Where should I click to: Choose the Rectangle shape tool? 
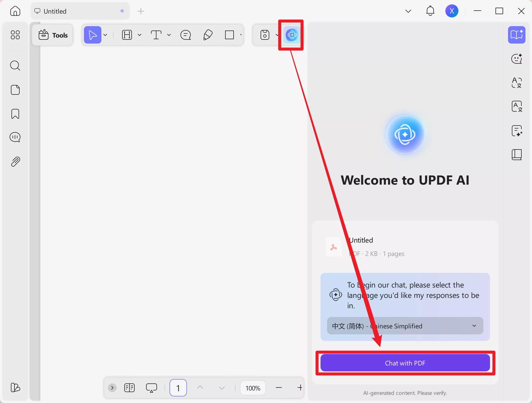[229, 35]
